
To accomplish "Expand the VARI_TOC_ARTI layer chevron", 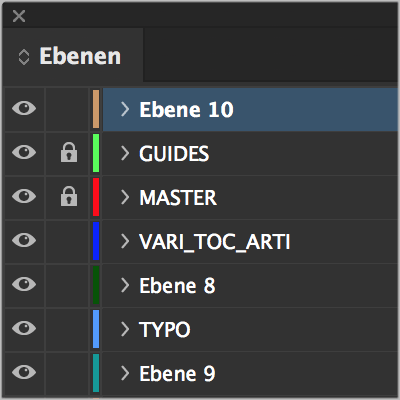I will [125, 241].
